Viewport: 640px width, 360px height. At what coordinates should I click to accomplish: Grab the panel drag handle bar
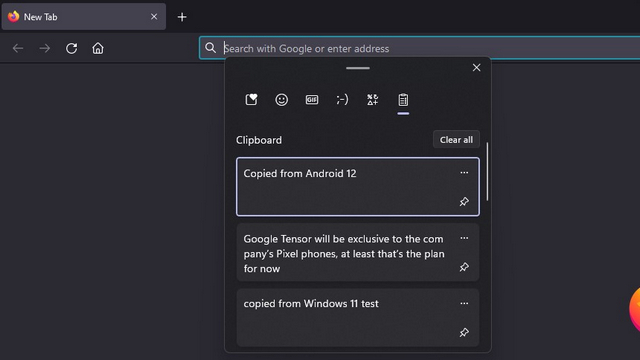tap(358, 68)
